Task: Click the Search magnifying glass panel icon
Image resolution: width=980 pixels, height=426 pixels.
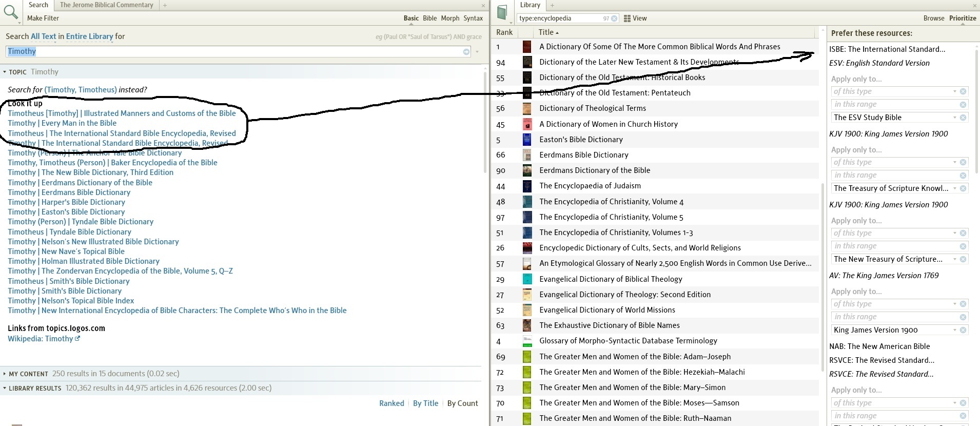Action: pyautogui.click(x=11, y=12)
